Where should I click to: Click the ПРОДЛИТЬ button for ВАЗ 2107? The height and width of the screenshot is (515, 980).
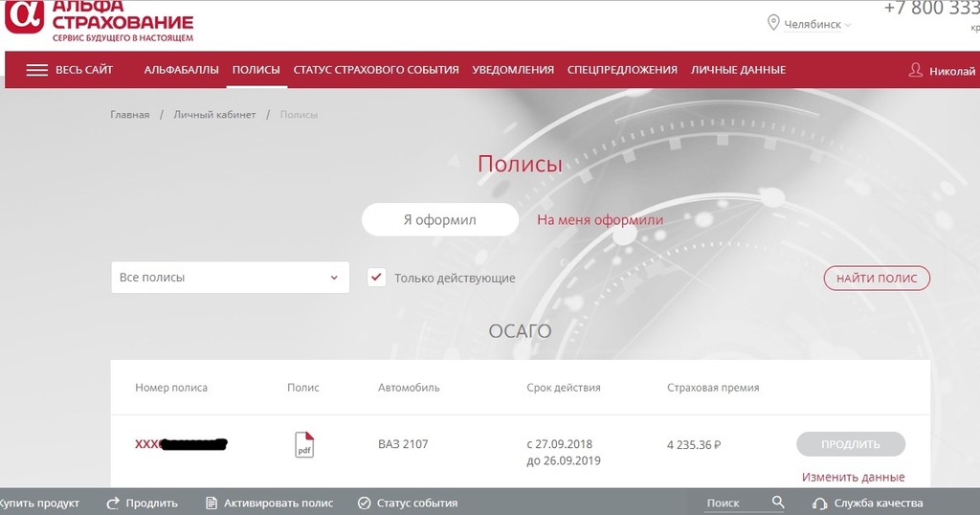tap(851, 444)
